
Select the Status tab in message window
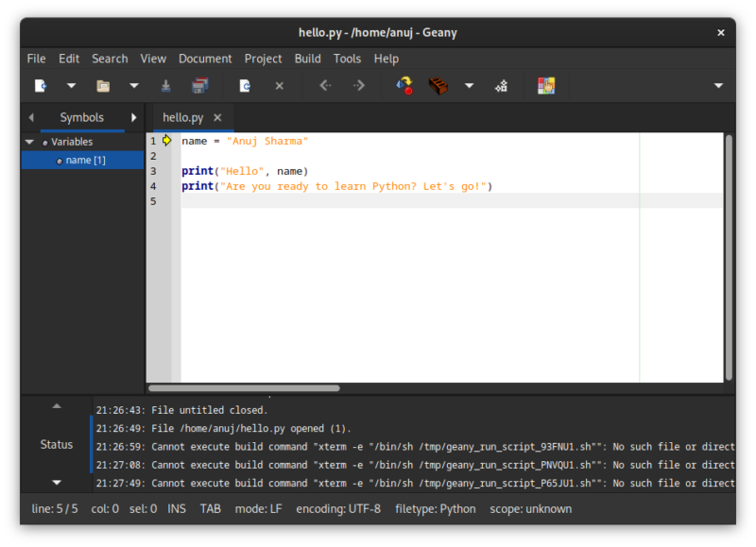click(56, 444)
